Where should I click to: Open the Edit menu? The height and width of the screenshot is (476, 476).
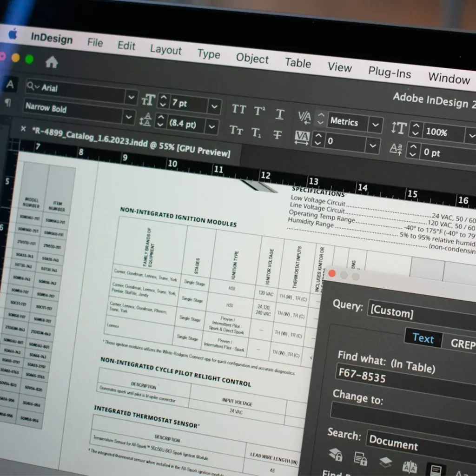click(x=126, y=46)
